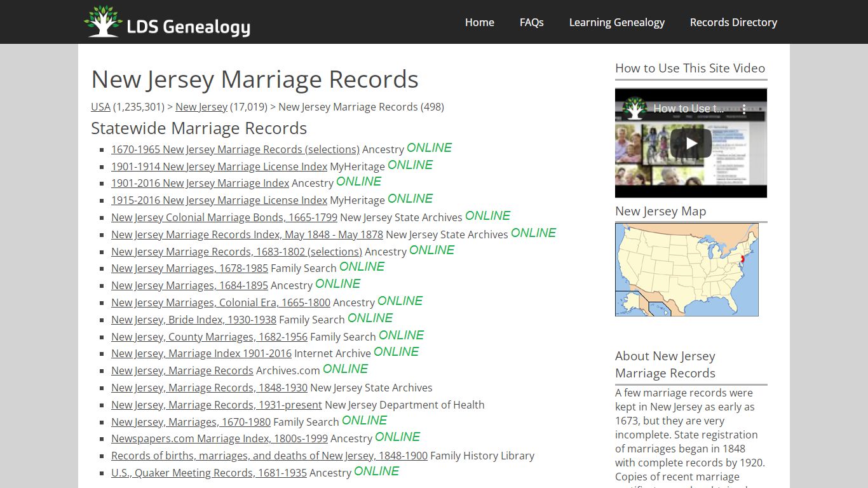The width and height of the screenshot is (868, 488).
Task: Go to the FAQs page
Action: point(531,22)
